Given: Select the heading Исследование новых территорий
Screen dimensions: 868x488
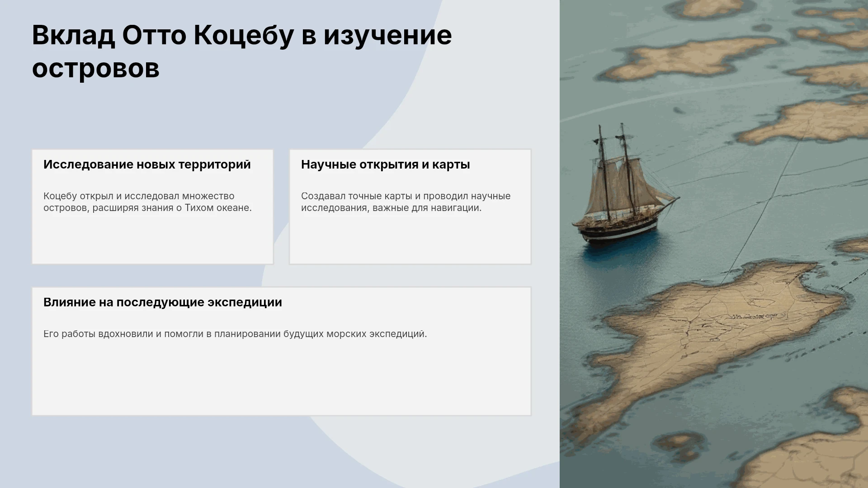Looking at the screenshot, I should click(147, 164).
